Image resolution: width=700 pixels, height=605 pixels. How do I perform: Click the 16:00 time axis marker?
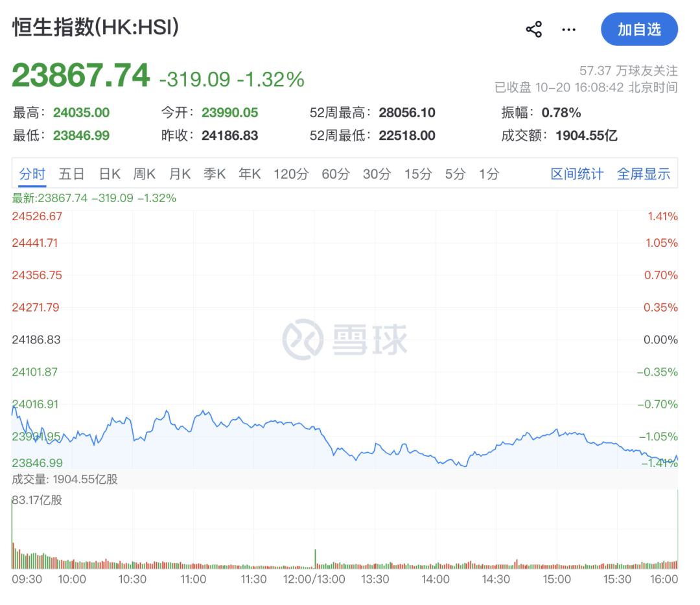point(664,579)
